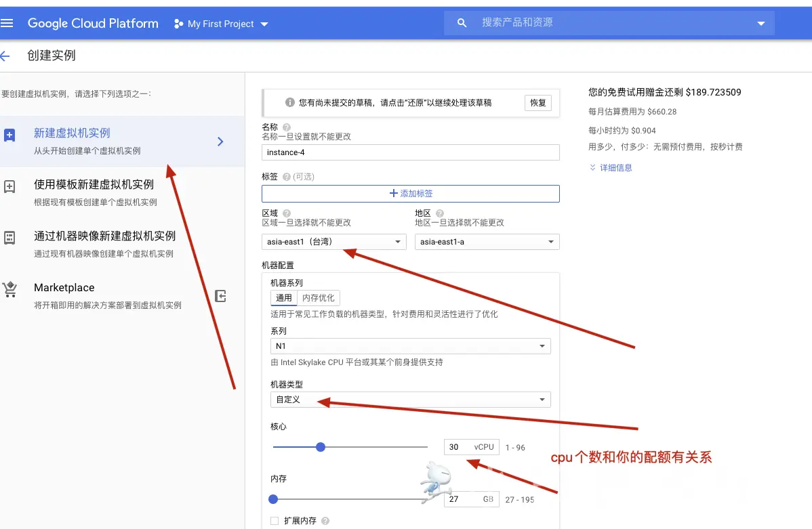Open the My First Project selector

[221, 24]
